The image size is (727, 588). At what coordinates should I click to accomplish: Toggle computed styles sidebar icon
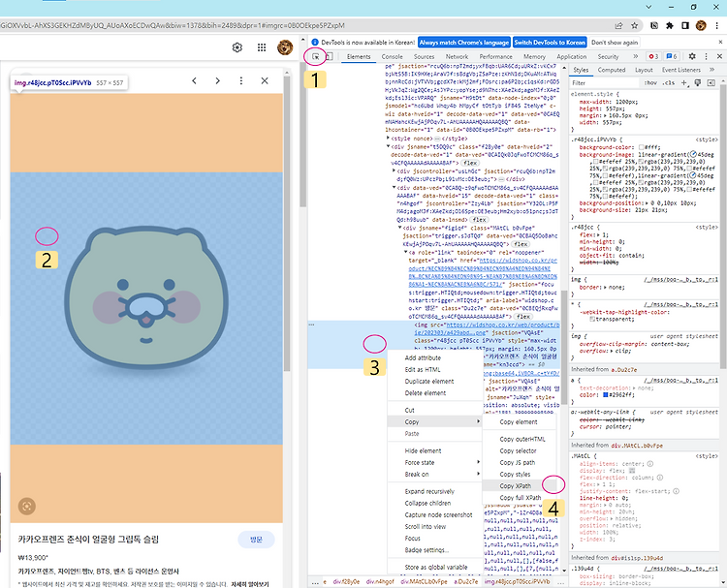pos(711,82)
